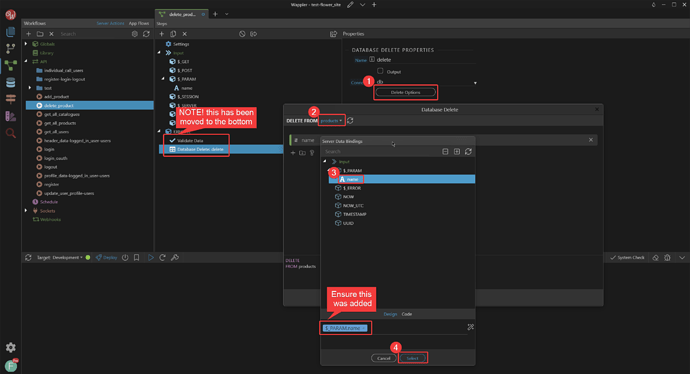Open the Database manager sidebar icon
Image resolution: width=690 pixels, height=374 pixels.
tap(11, 82)
